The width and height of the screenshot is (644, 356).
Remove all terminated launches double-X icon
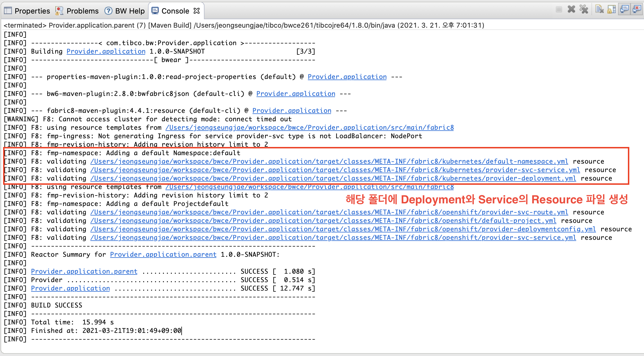pos(584,10)
